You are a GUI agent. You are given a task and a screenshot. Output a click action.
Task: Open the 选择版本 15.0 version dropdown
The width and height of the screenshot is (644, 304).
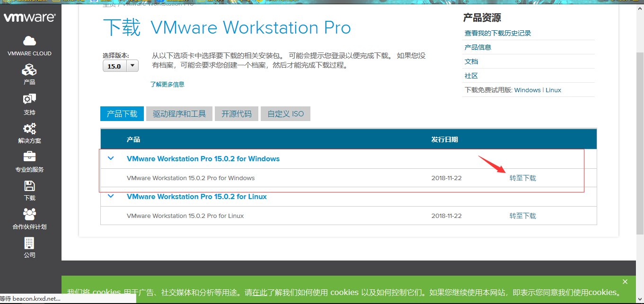[121, 66]
